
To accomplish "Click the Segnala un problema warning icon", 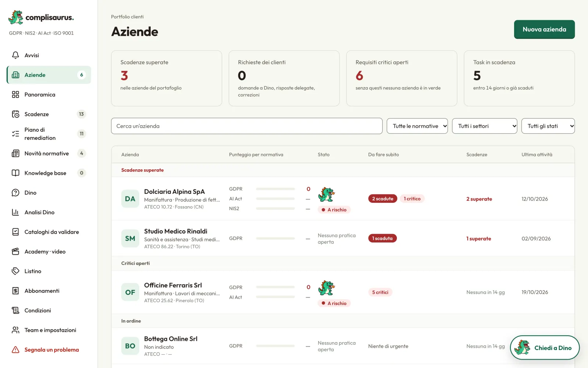I will tap(15, 350).
